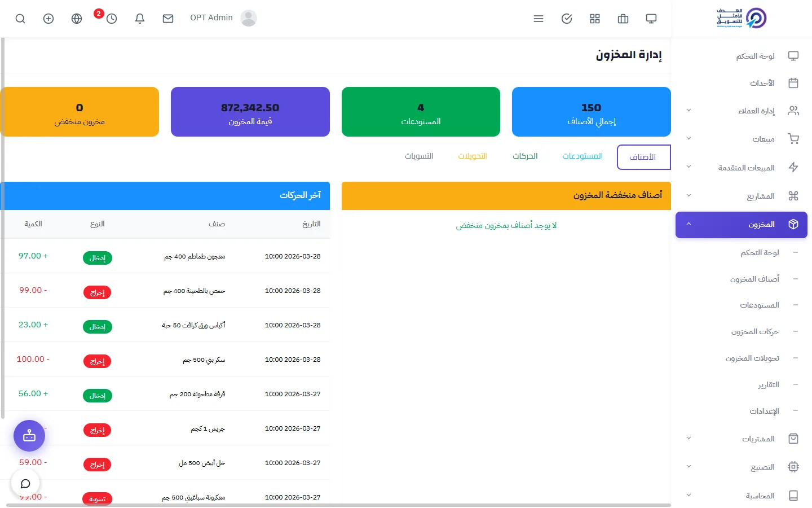Image resolution: width=812 pixels, height=508 pixels.
Task: Toggle the hamburger menu icon
Action: [x=539, y=19]
